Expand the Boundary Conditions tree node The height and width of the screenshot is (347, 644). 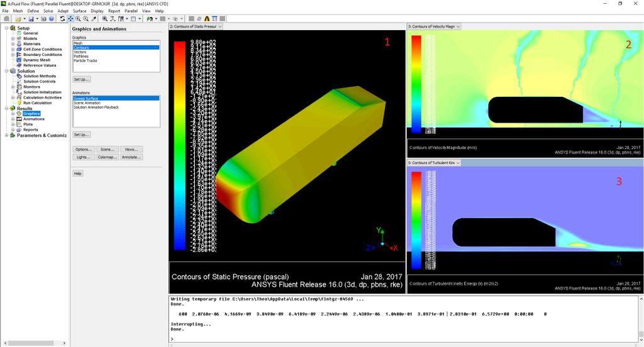13,55
